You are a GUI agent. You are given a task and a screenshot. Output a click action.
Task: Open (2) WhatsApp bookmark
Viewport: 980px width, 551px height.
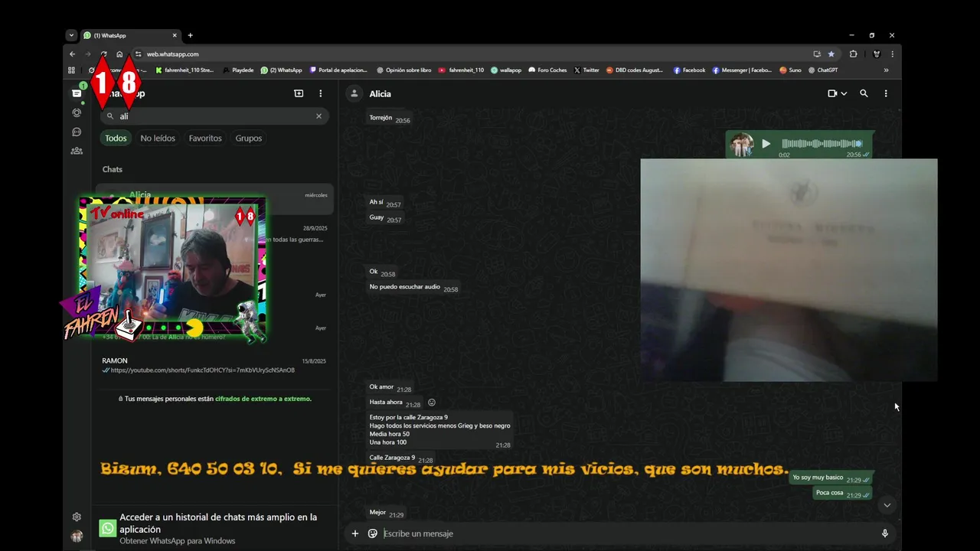click(281, 70)
